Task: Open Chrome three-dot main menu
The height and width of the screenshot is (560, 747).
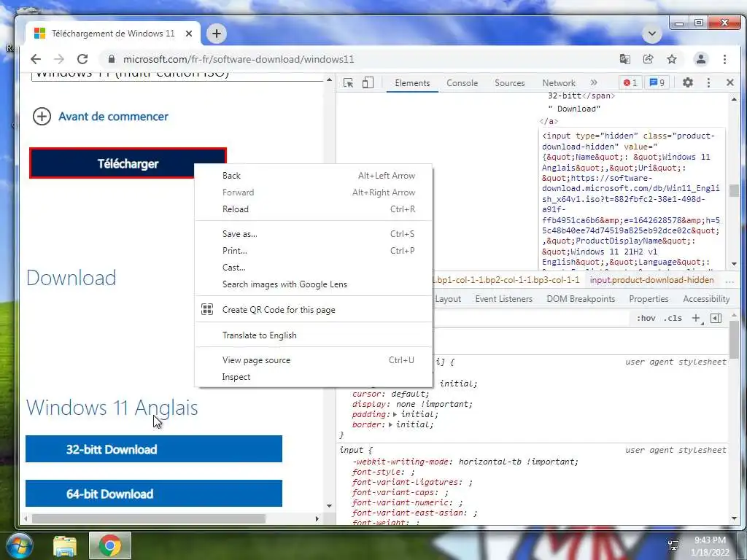Action: pyautogui.click(x=724, y=59)
